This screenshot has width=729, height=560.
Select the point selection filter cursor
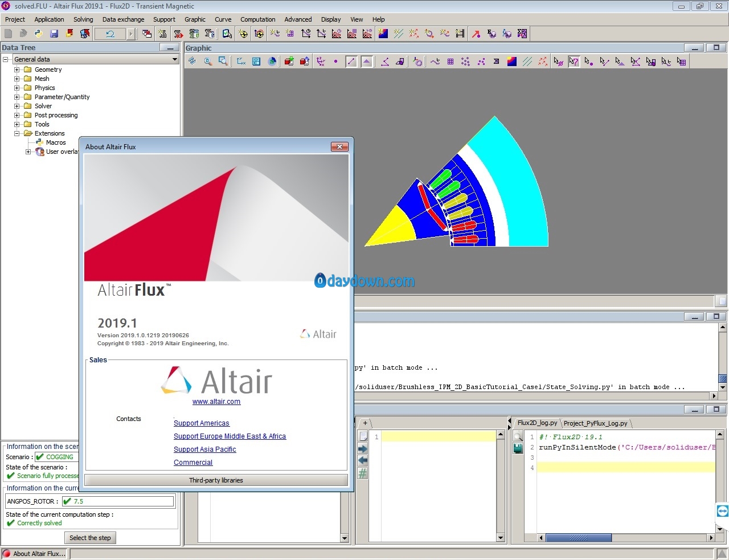[589, 62]
